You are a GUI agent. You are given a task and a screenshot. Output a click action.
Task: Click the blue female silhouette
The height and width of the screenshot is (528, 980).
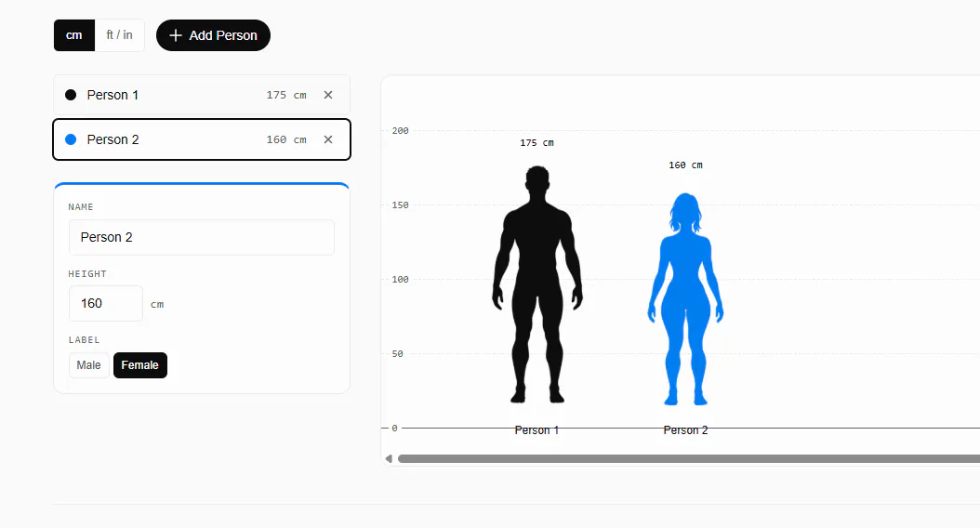tap(685, 298)
